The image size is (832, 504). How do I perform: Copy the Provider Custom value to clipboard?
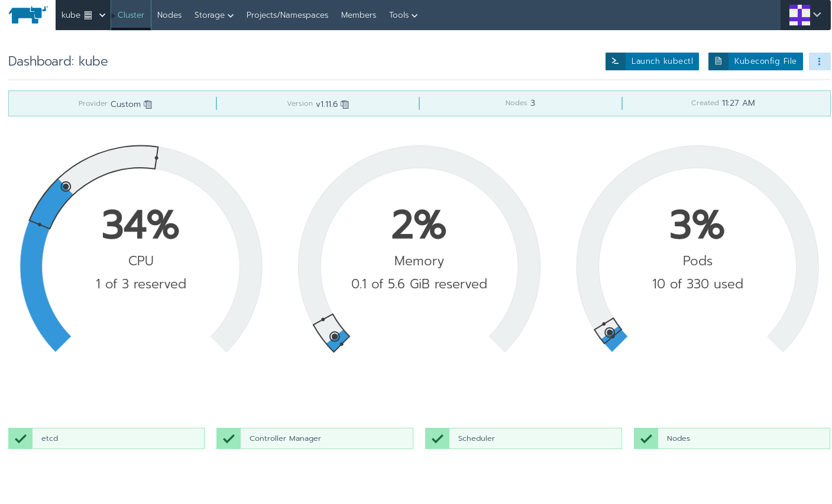[148, 105]
